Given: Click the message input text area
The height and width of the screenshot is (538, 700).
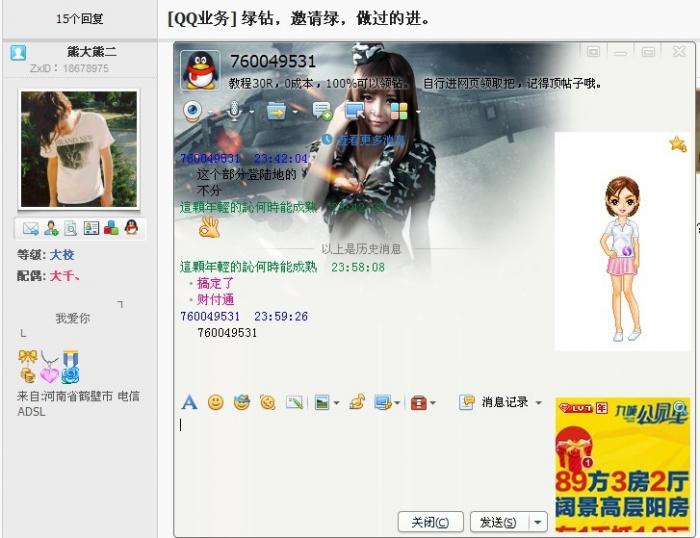Looking at the screenshot, I should pyautogui.click(x=362, y=460).
